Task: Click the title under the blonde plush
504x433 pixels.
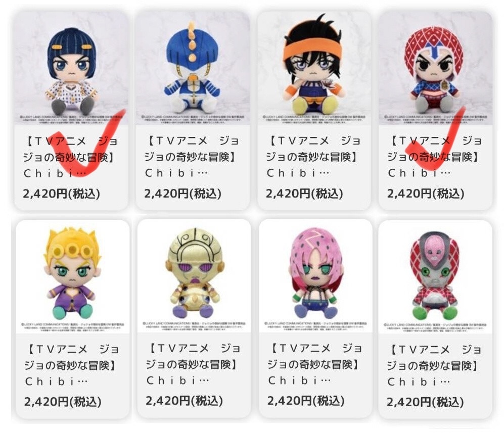Action: pyautogui.click(x=72, y=365)
